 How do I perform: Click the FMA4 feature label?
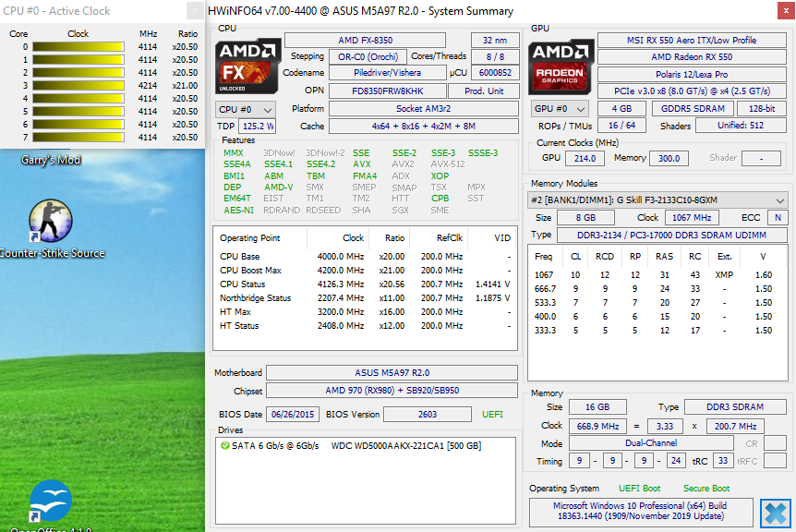point(365,176)
